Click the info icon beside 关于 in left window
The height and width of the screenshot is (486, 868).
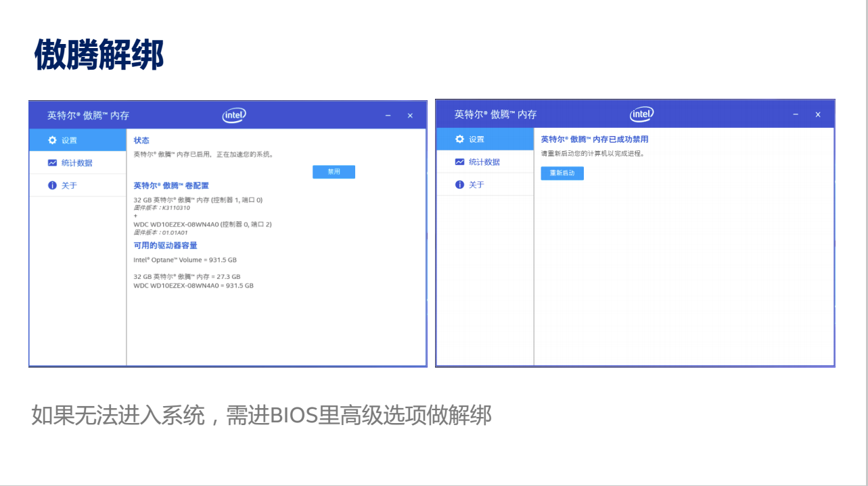(x=52, y=185)
